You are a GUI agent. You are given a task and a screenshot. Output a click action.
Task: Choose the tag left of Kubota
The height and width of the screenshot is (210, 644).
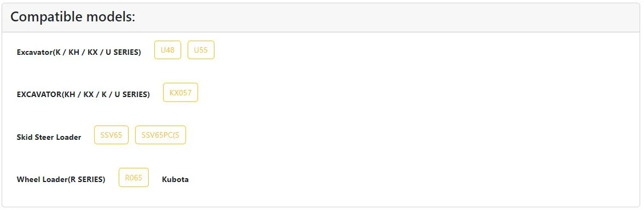134,178
